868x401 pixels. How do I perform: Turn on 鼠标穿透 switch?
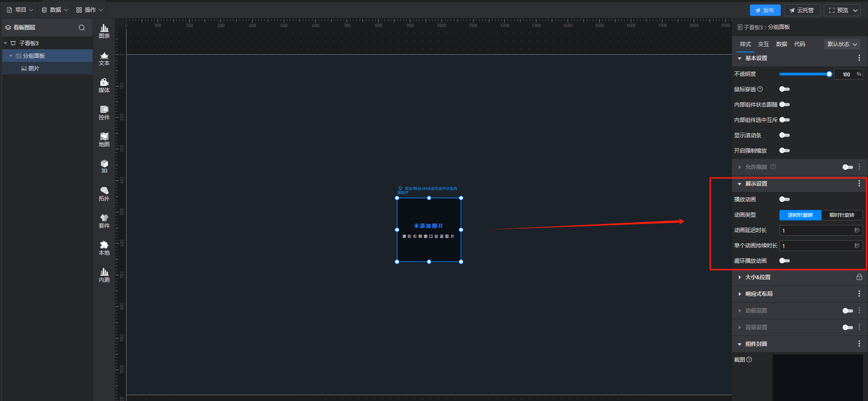[x=784, y=89]
